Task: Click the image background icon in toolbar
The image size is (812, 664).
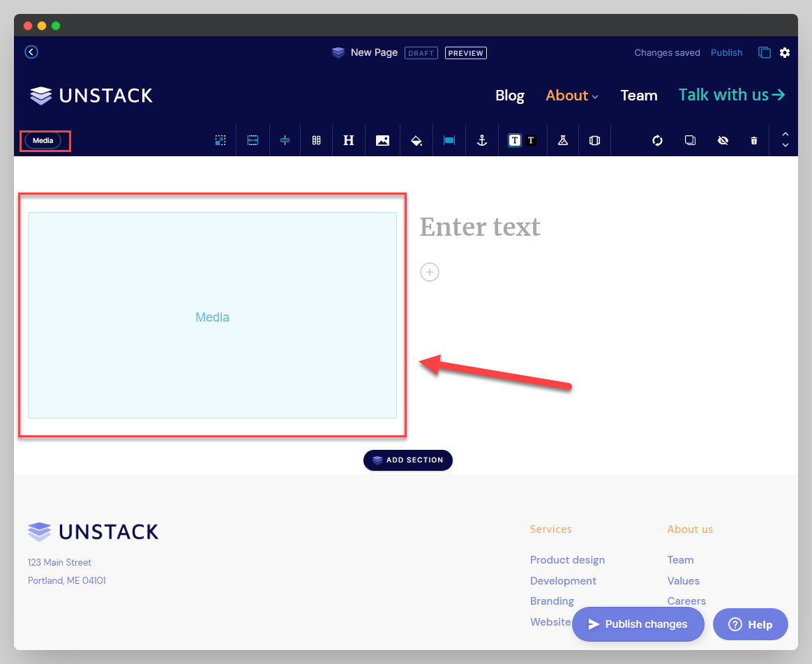Action: (382, 140)
